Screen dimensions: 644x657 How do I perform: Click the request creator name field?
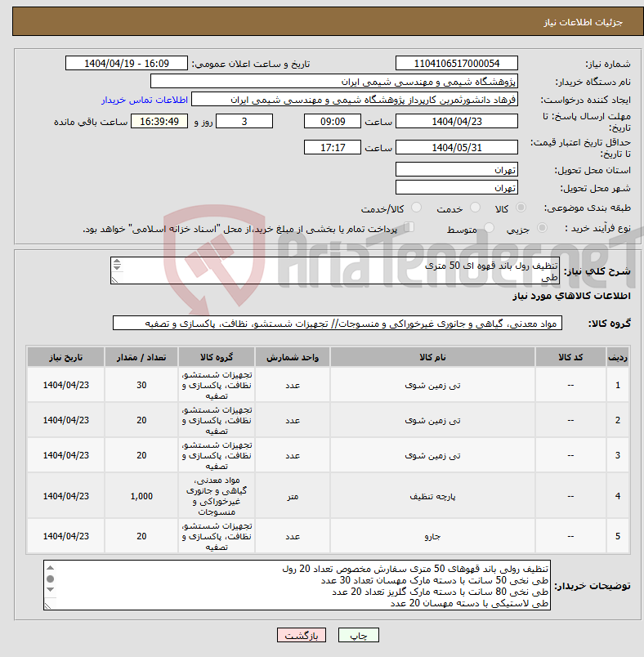pos(355,100)
